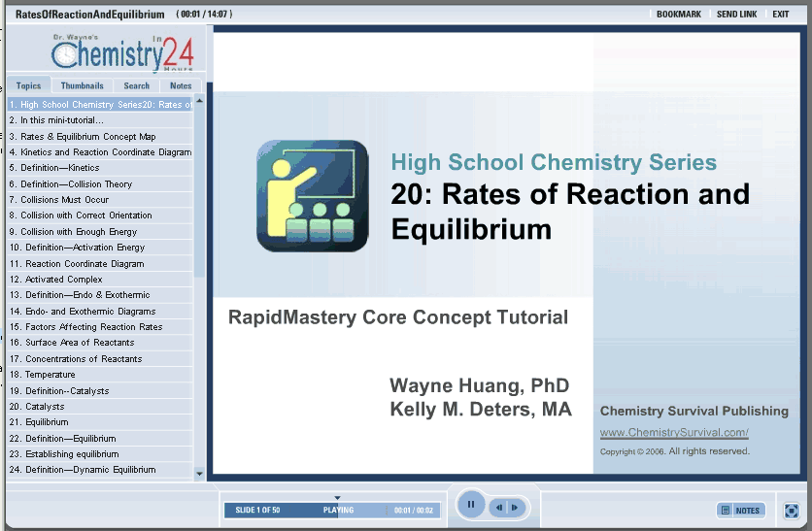Open the Notes button in bottom bar

click(x=740, y=510)
